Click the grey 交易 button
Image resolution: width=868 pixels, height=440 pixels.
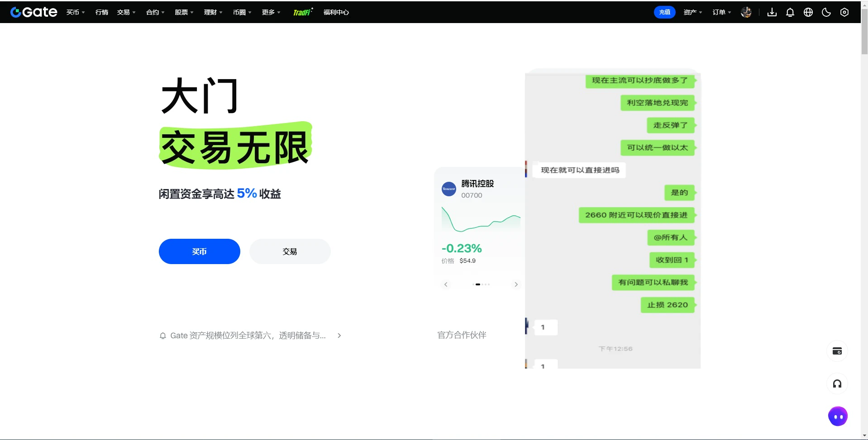[290, 251]
